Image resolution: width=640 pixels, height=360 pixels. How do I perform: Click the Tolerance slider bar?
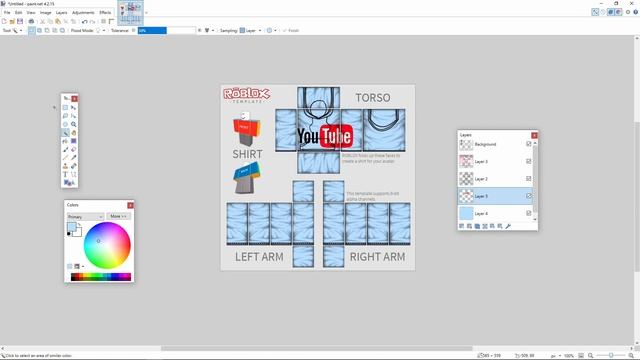click(x=167, y=30)
